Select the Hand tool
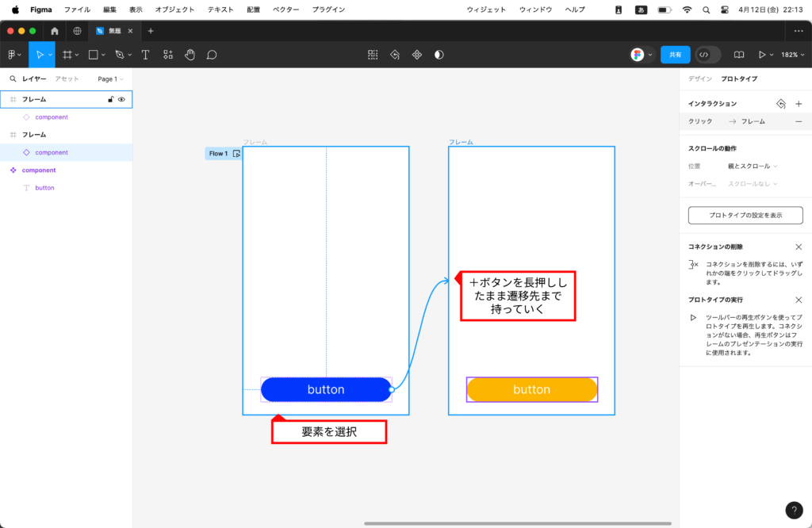Image resolution: width=812 pixels, height=528 pixels. [190, 55]
